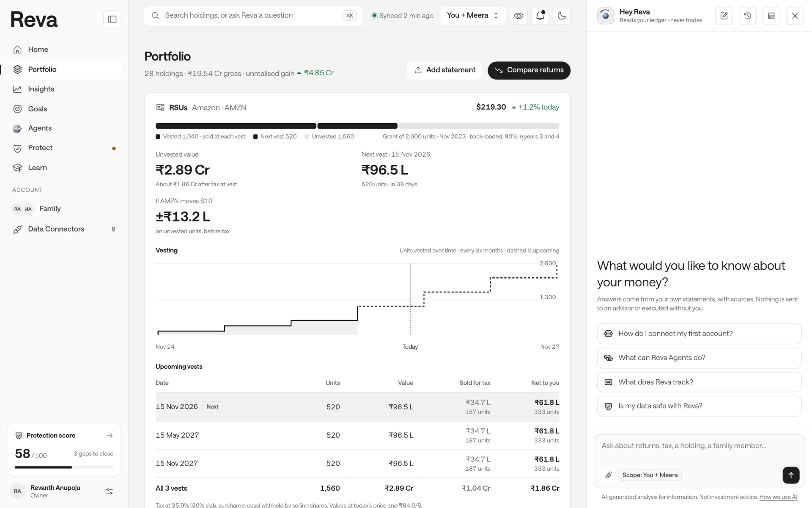
Task: Click the Sold for tax column header
Action: pyautogui.click(x=475, y=383)
